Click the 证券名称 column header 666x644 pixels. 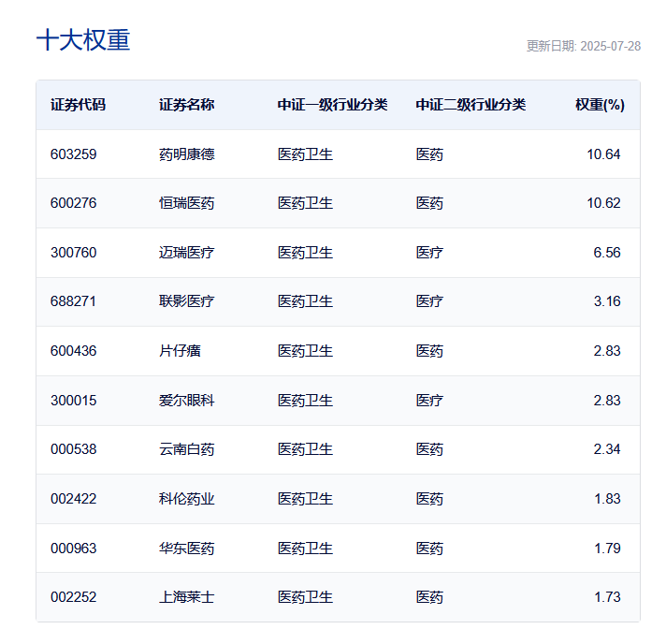[186, 105]
